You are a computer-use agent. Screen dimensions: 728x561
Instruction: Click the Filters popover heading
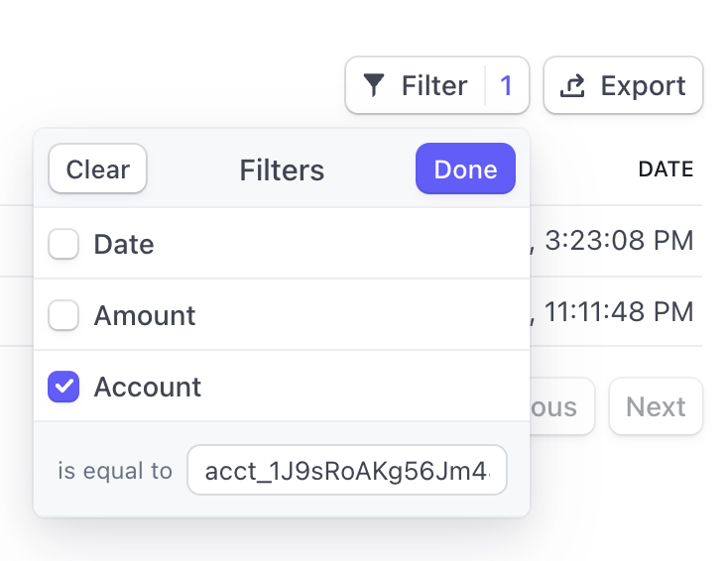tap(282, 169)
